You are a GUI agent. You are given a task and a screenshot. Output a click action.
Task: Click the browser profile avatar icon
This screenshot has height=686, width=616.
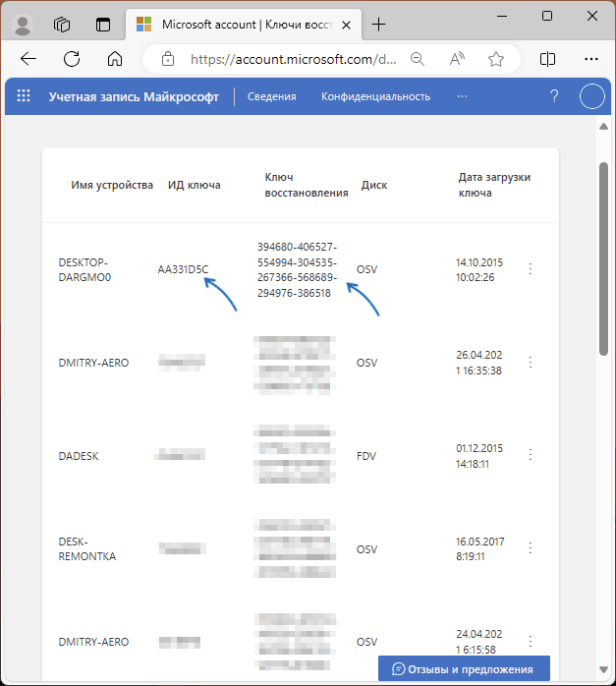(x=23, y=25)
